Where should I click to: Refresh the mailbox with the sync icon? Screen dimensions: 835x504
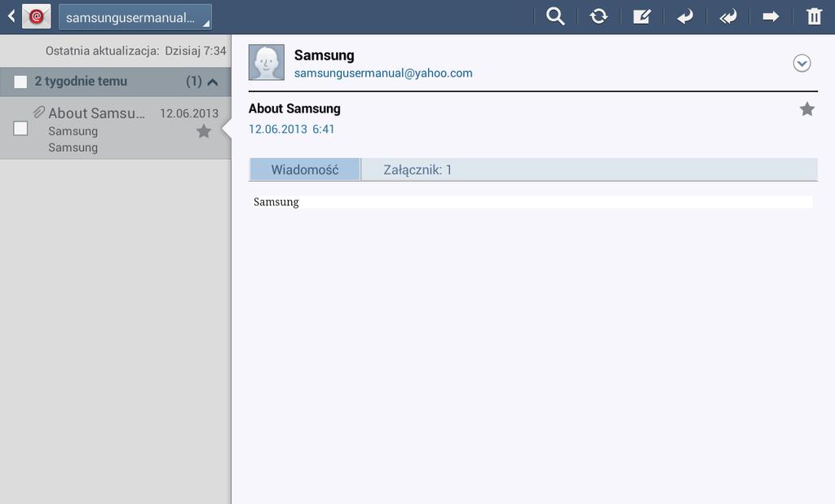[599, 16]
